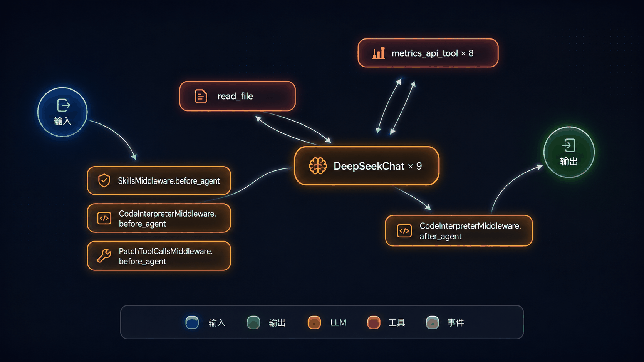Click code icon on CodeInterpreterMiddleware.after_agent

coord(404,231)
